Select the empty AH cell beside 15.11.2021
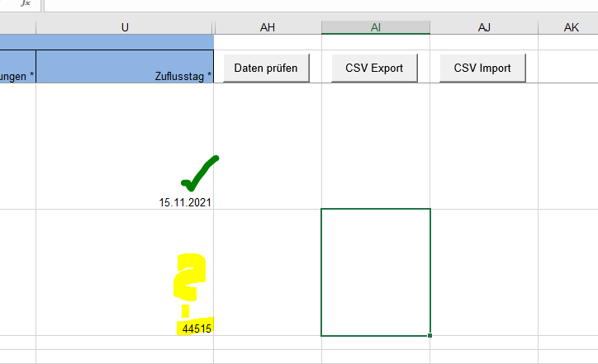 click(268, 146)
